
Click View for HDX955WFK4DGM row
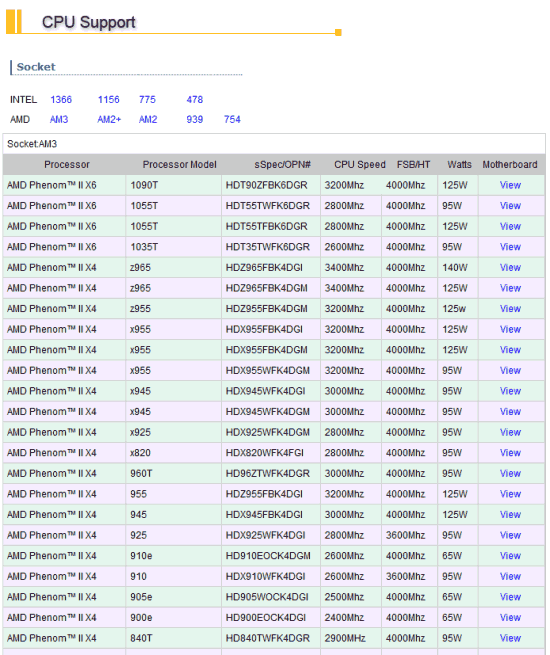(510, 371)
